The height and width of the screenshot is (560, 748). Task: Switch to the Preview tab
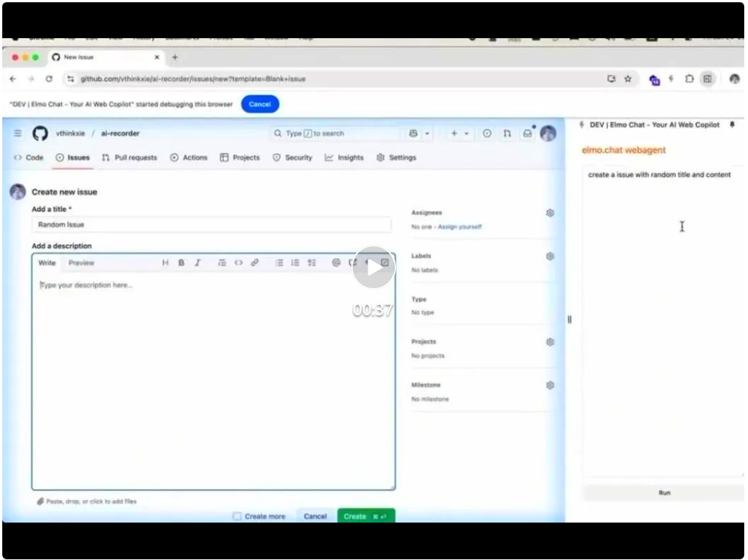[82, 263]
